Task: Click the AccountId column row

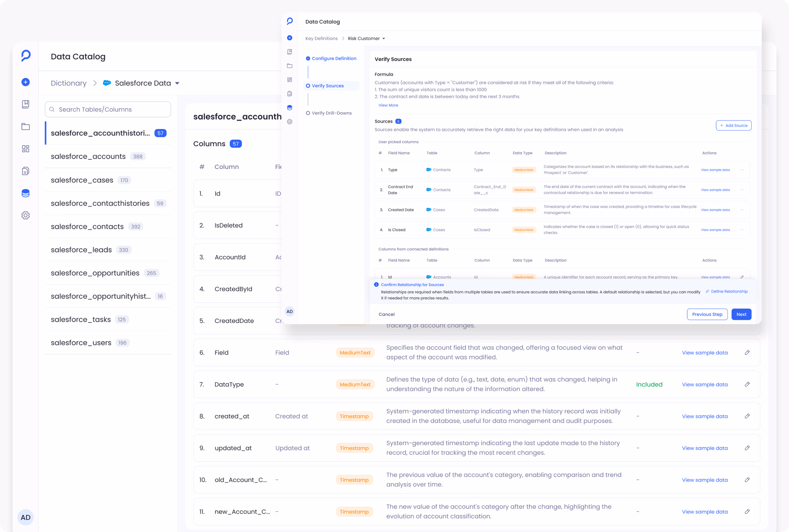Action: [x=238, y=257]
